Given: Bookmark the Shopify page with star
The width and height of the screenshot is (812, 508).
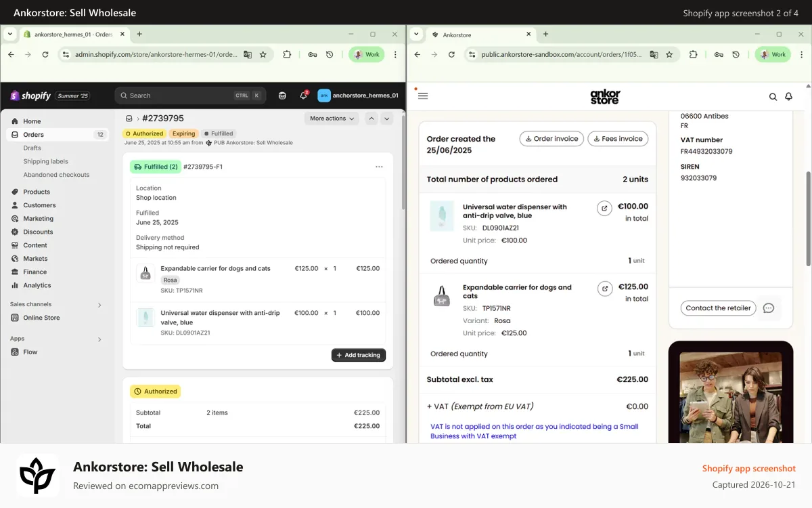Looking at the screenshot, I should click(x=263, y=55).
